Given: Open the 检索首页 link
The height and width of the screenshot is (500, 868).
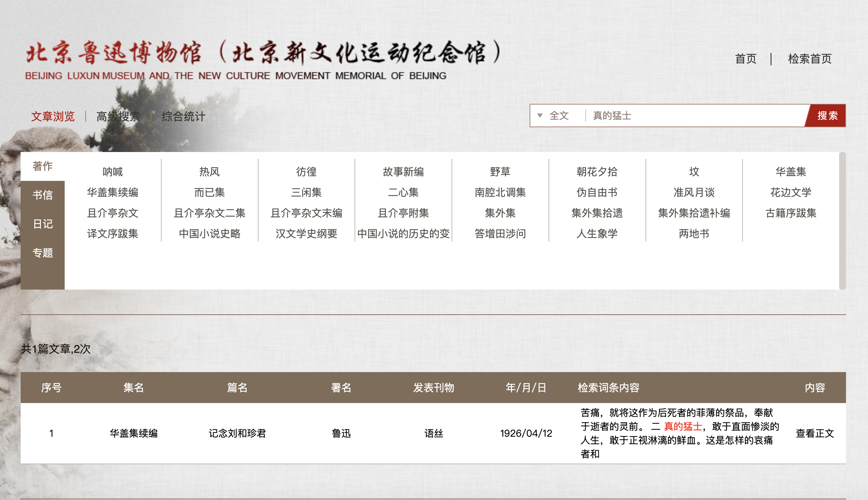Looking at the screenshot, I should (x=810, y=59).
